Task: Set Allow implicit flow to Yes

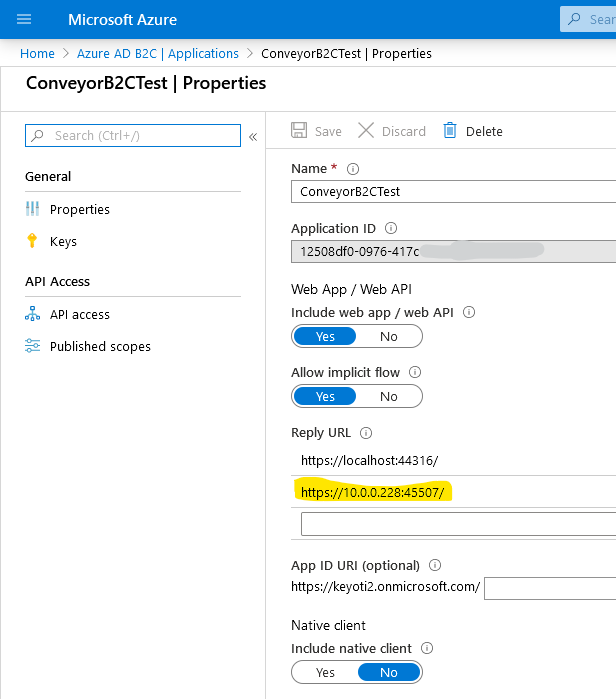Action: [x=325, y=396]
